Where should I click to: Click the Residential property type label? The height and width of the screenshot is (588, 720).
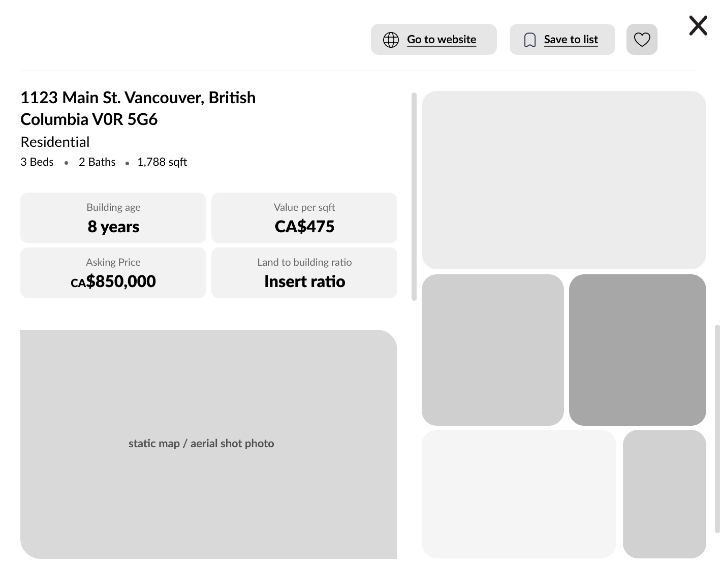click(x=55, y=142)
